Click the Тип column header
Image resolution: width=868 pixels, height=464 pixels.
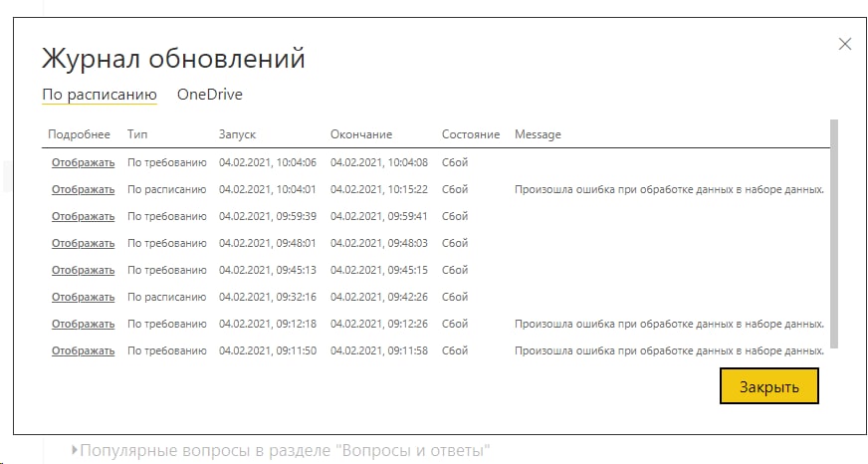[x=137, y=134]
